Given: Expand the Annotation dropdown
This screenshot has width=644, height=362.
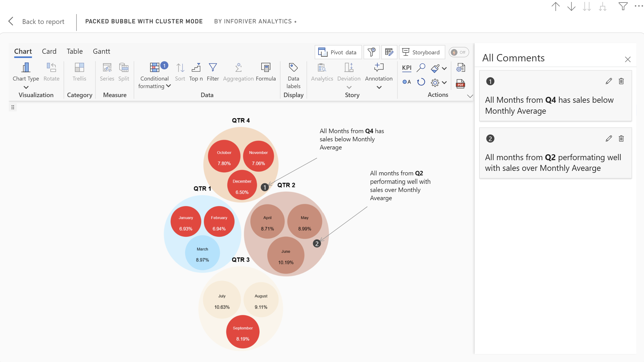Looking at the screenshot, I should pos(379,87).
